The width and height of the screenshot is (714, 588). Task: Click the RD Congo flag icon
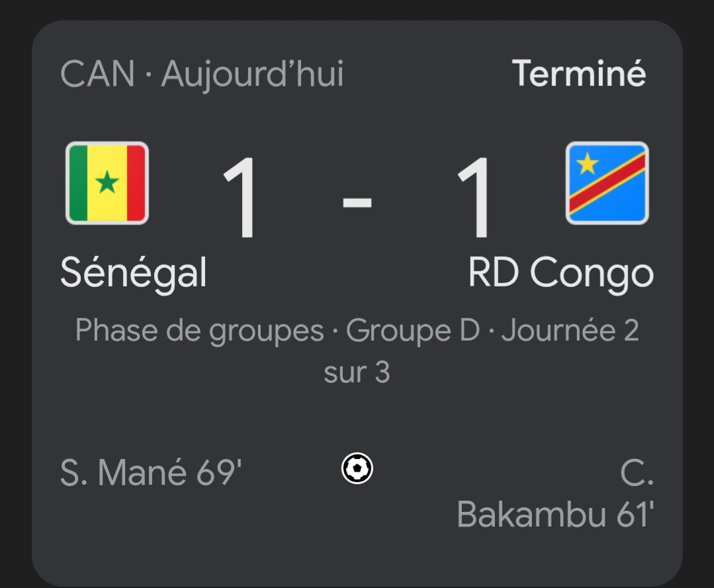(x=607, y=183)
